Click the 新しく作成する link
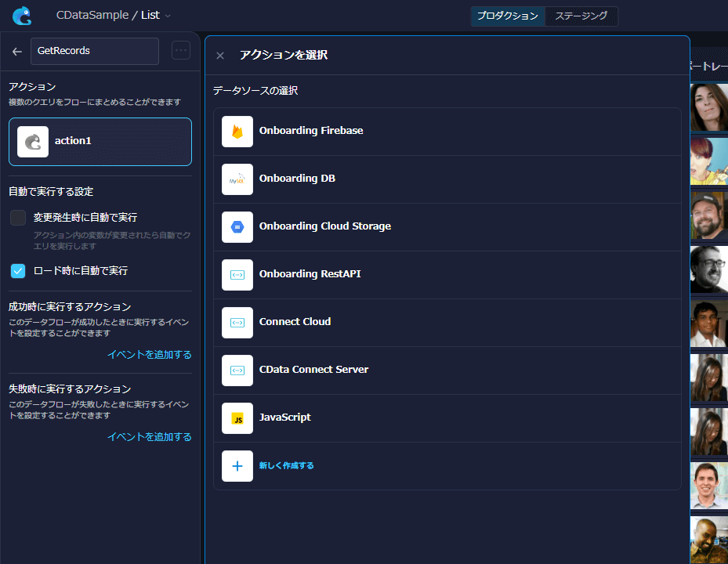This screenshot has width=728, height=564. click(287, 465)
